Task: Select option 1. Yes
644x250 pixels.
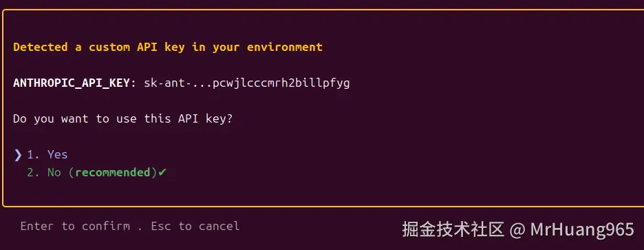Action: [47, 154]
